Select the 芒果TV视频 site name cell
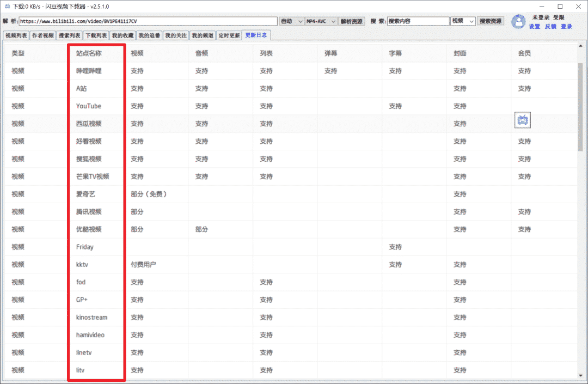Screen dimensions: 588x384 coord(93,176)
